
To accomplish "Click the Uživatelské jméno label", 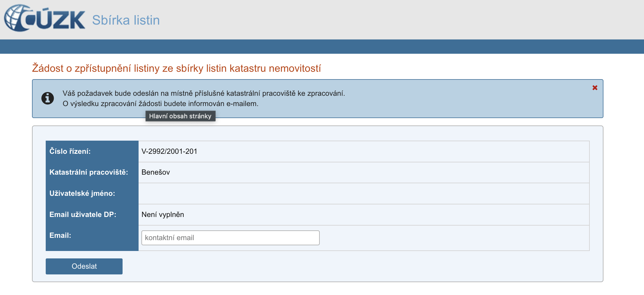I will click(82, 193).
